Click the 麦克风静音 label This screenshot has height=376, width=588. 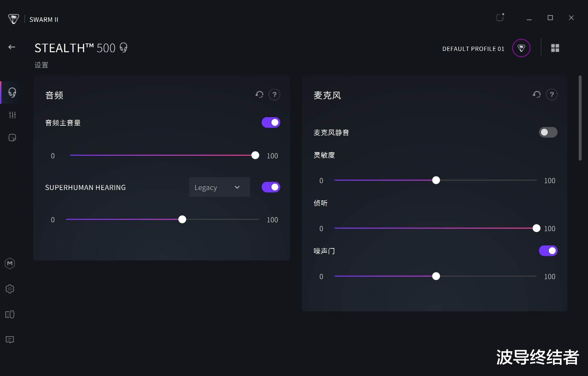331,133
